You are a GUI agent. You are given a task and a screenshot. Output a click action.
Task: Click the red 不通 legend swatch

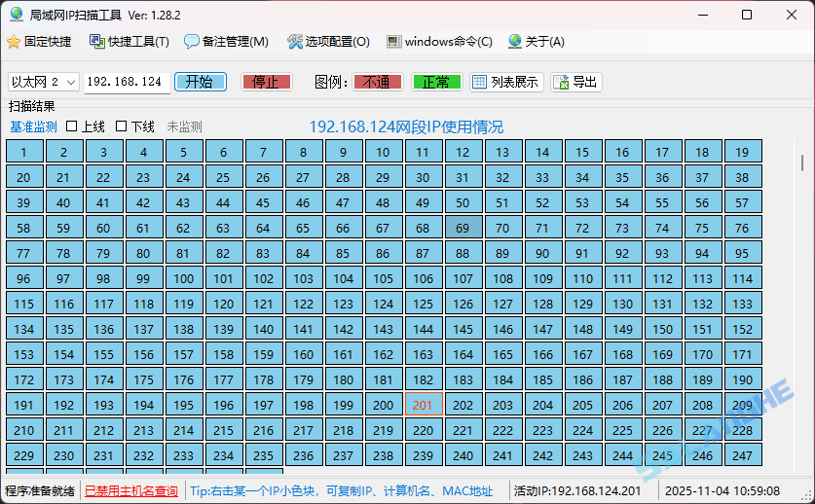378,82
